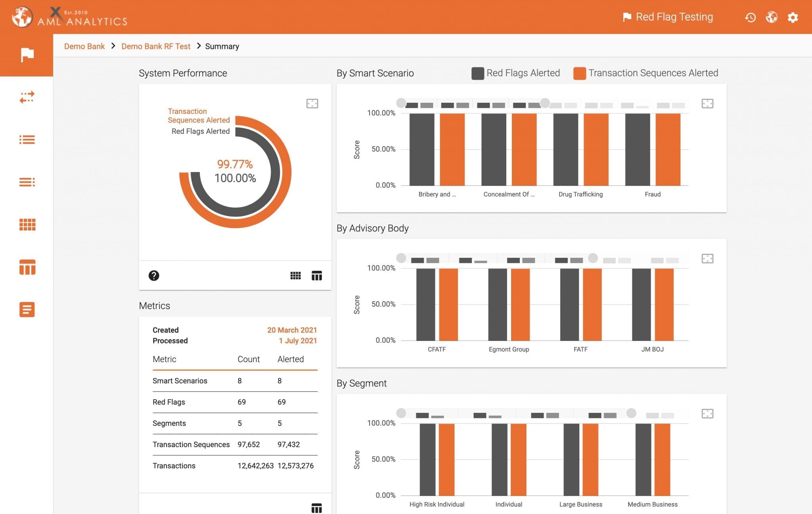The width and height of the screenshot is (812, 514).
Task: Open settings via the gear icon
Action: [793, 17]
